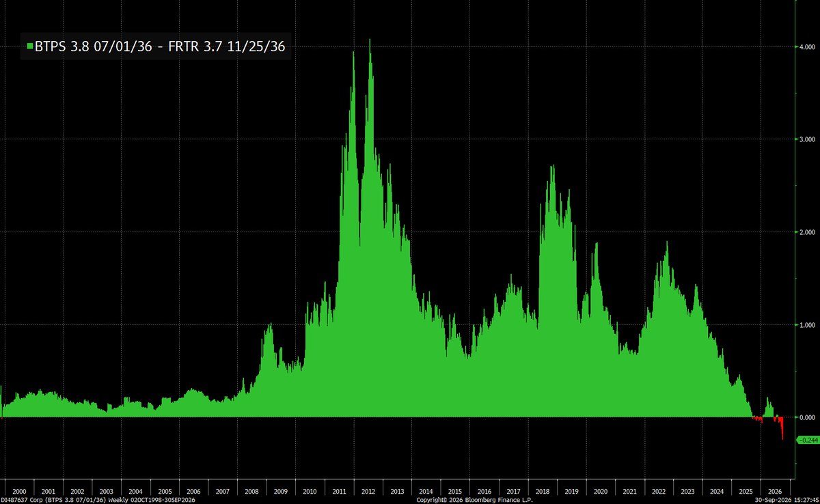Click the 2006 year label on x-axis
The width and height of the screenshot is (820, 504).
coord(193,491)
